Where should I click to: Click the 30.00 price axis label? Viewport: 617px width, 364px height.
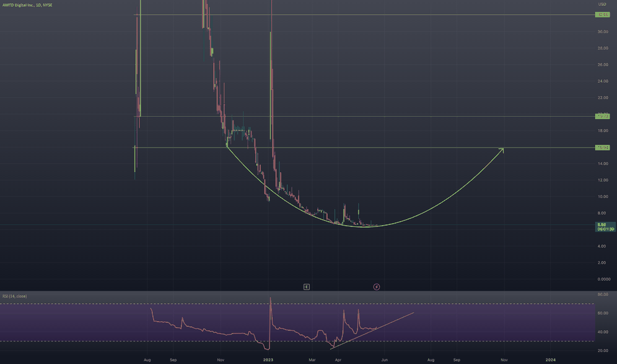pos(602,32)
